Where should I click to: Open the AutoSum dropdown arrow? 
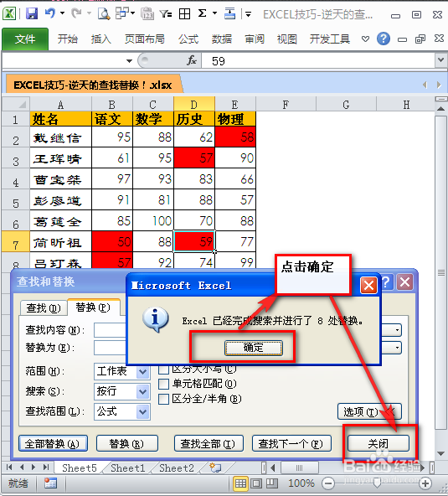coord(214,13)
